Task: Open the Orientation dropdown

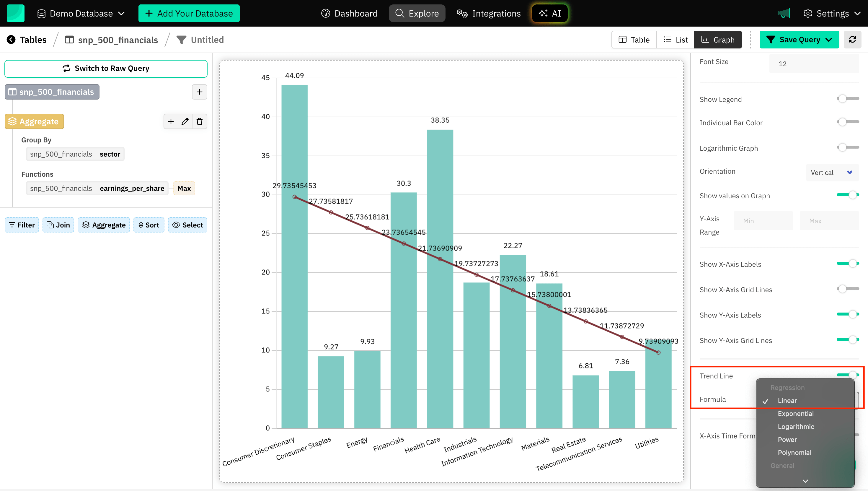Action: [x=832, y=172]
